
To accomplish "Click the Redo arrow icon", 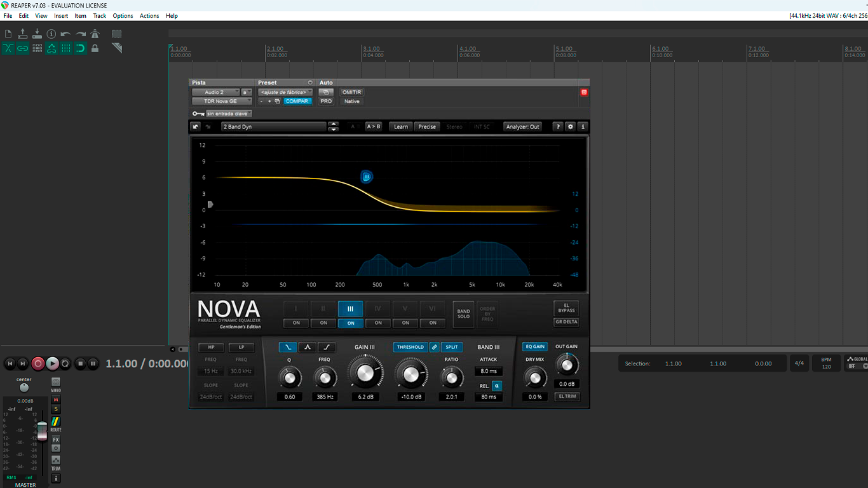I will 81,34.
